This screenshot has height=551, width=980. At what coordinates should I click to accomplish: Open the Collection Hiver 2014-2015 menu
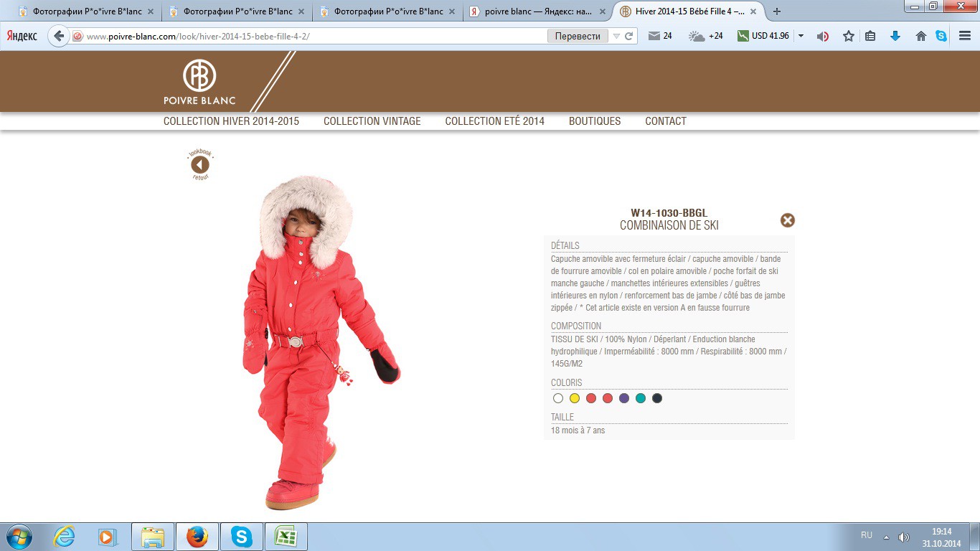(231, 121)
